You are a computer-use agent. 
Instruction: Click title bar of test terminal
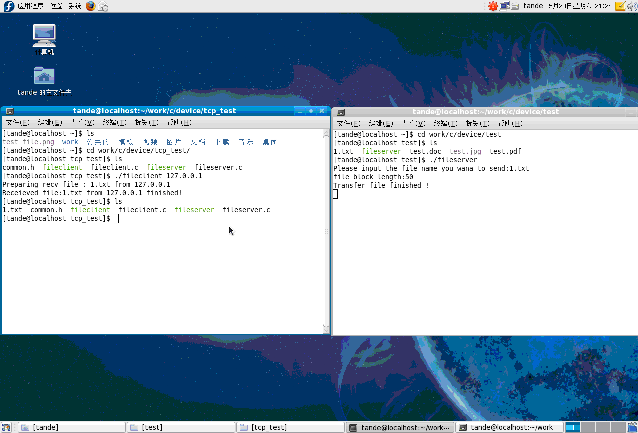click(485, 112)
